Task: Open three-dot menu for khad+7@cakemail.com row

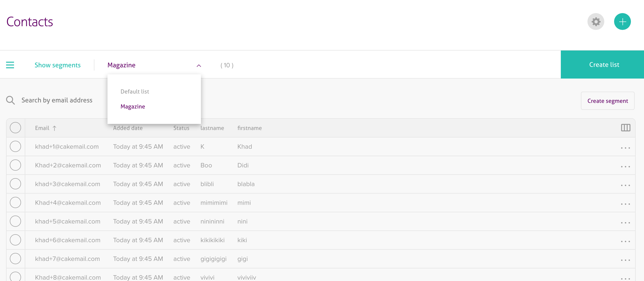Action: point(625,260)
